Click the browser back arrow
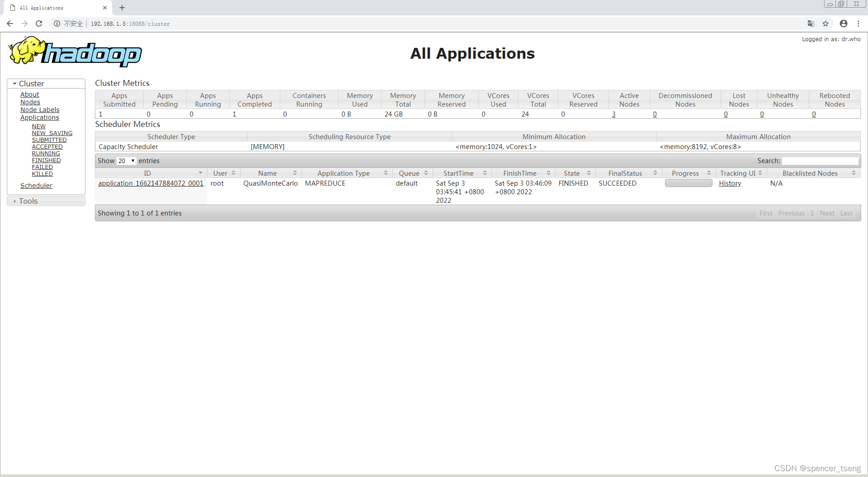Screen dimensions: 868x477 tap(9, 23)
